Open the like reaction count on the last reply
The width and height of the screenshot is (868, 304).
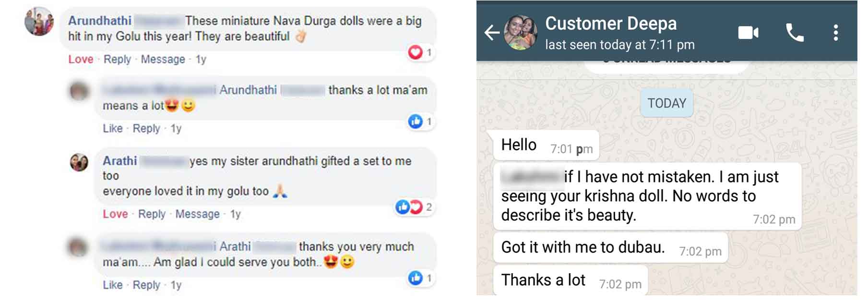click(420, 278)
